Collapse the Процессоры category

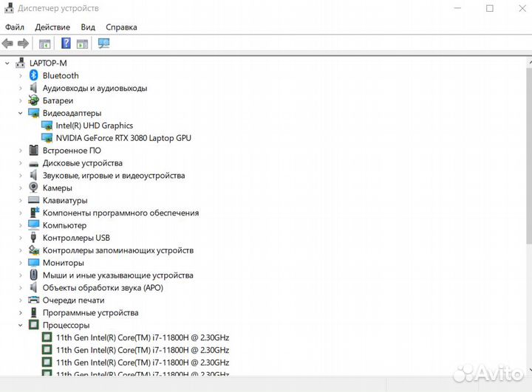click(x=21, y=326)
